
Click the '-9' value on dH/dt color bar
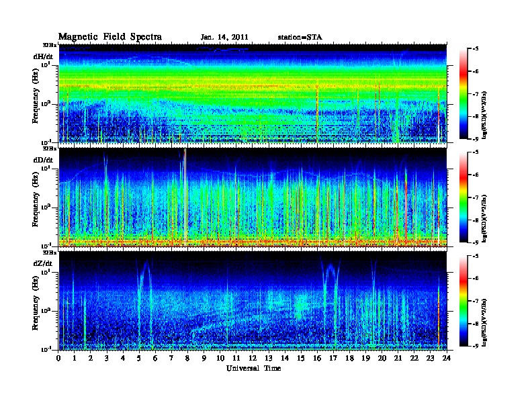coord(476,139)
